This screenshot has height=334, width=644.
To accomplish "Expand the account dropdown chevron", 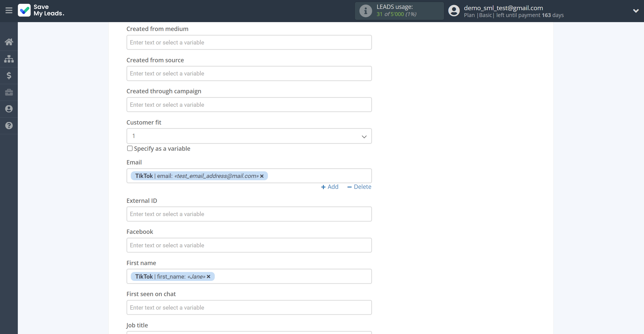I will pos(636,11).
